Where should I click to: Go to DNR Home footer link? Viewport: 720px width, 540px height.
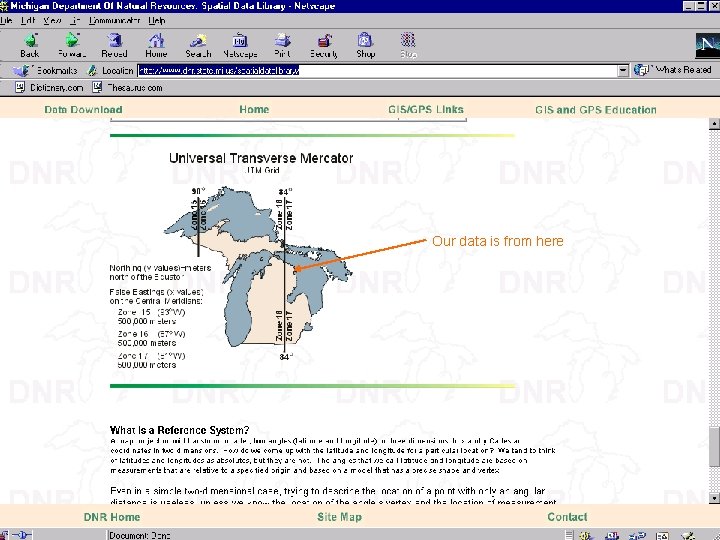(112, 517)
